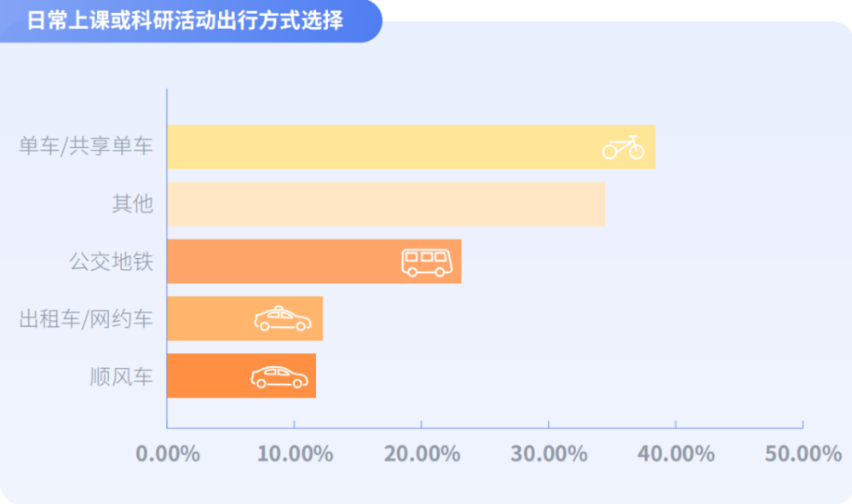
Task: Click the 其他 category label
Action: coord(133,203)
